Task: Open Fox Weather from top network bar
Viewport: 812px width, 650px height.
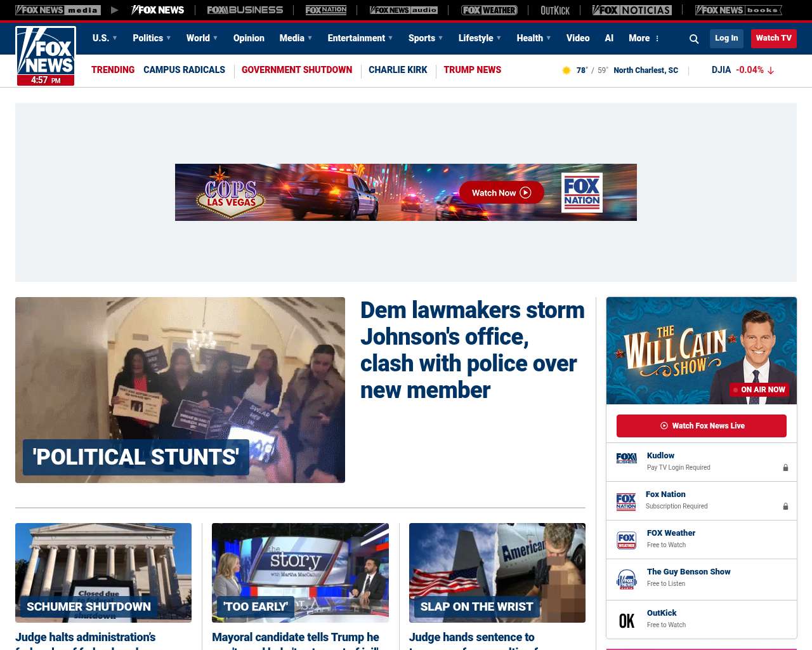Action: pos(489,10)
